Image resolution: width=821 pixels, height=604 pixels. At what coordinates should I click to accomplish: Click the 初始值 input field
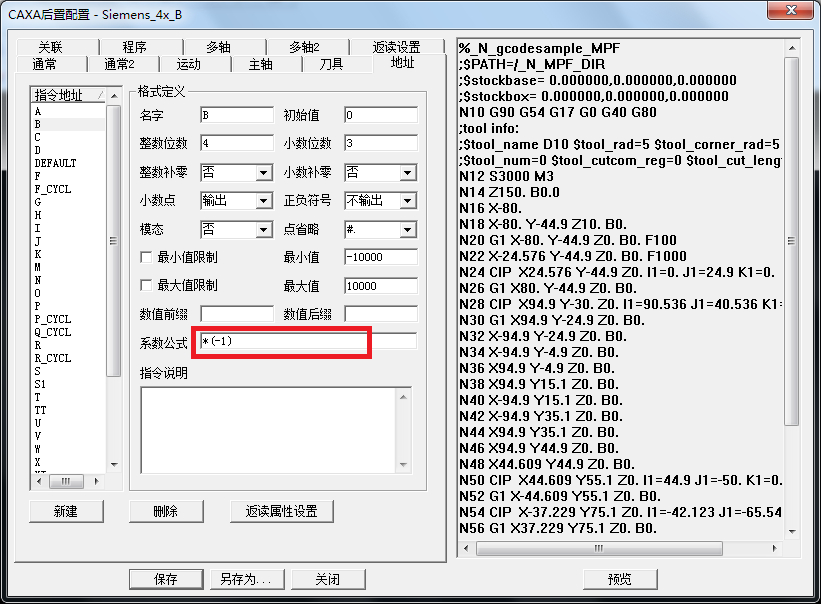click(381, 115)
